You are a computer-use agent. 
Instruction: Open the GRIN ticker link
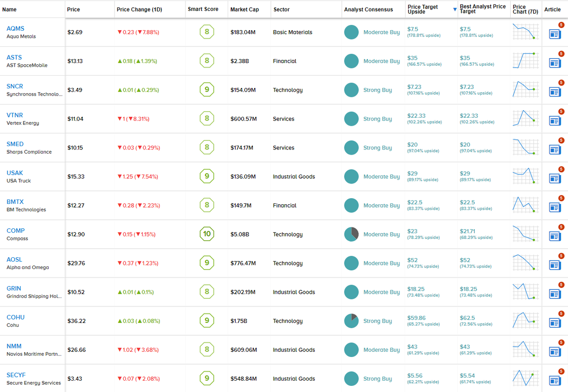(14, 288)
